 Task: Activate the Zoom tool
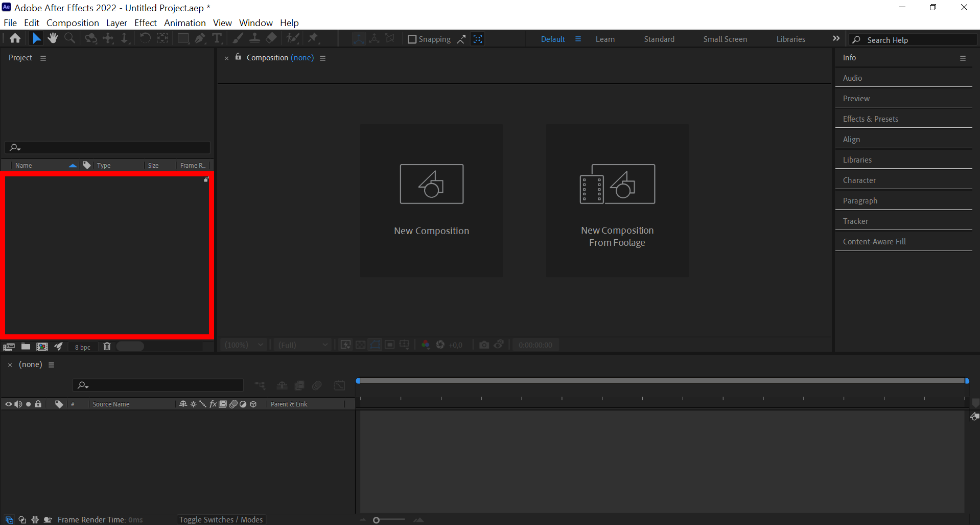coord(70,38)
